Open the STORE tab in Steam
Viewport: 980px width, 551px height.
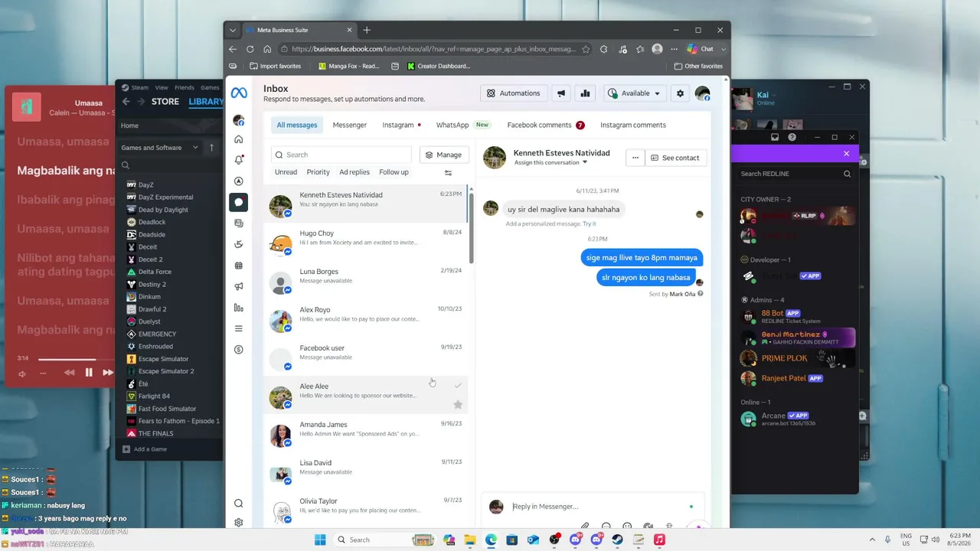coord(165,102)
